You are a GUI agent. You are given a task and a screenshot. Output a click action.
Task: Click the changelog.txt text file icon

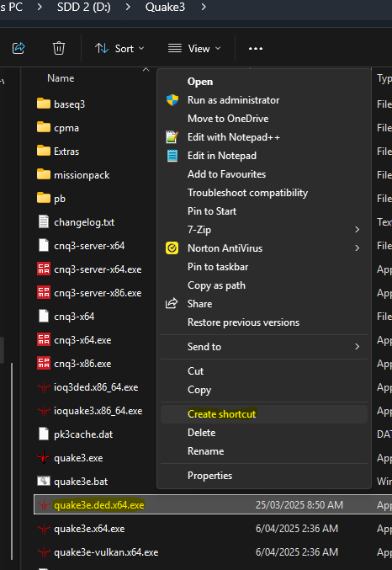coord(44,221)
